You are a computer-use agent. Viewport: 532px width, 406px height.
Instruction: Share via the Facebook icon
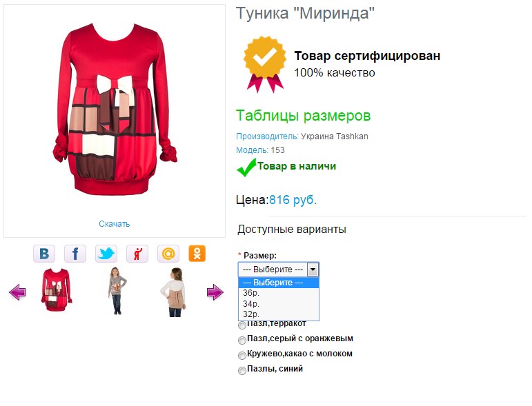coord(75,254)
